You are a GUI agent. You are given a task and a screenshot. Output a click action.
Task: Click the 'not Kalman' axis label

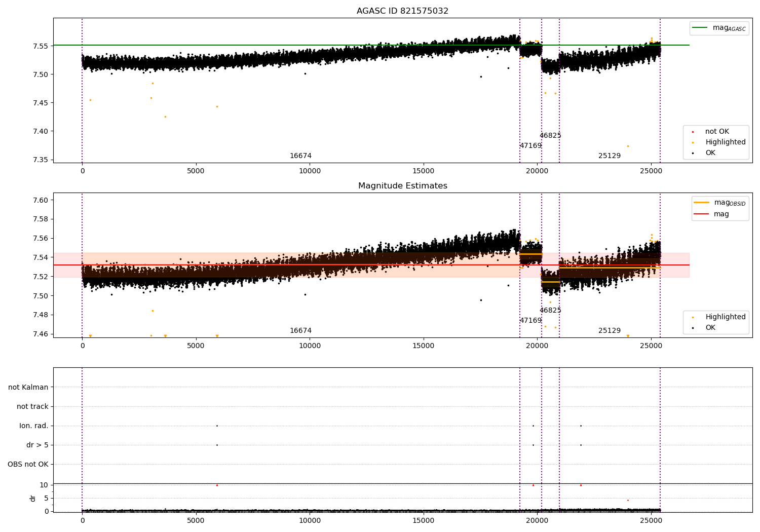(28, 387)
